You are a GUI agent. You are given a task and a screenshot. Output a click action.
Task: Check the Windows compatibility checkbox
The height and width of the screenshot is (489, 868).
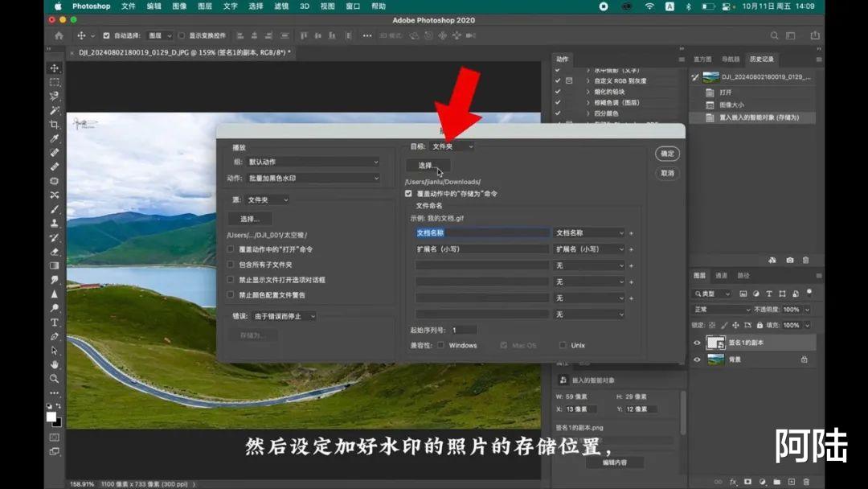[440, 345]
